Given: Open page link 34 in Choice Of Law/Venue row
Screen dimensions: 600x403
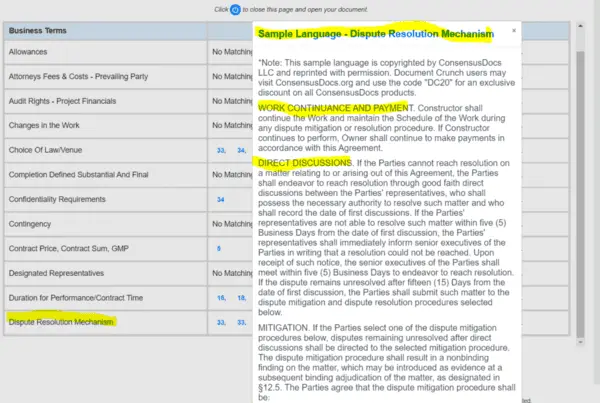Looking at the screenshot, I should (x=241, y=150).
